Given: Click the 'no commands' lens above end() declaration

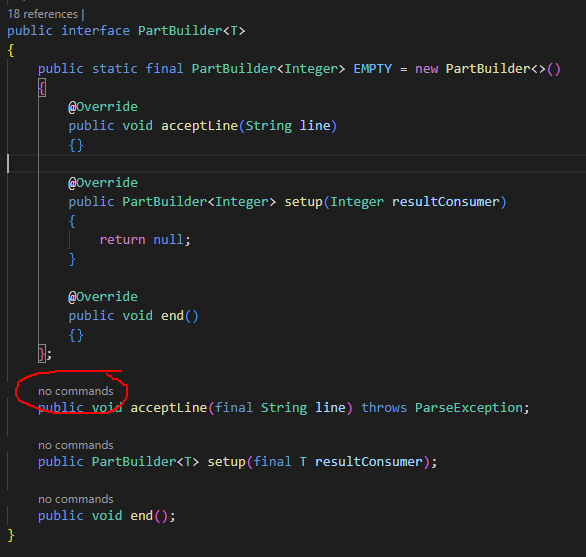Looking at the screenshot, I should [x=75, y=499].
